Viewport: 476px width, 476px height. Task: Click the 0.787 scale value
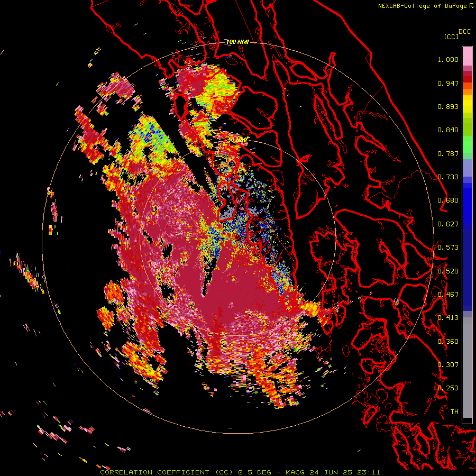pyautogui.click(x=448, y=153)
